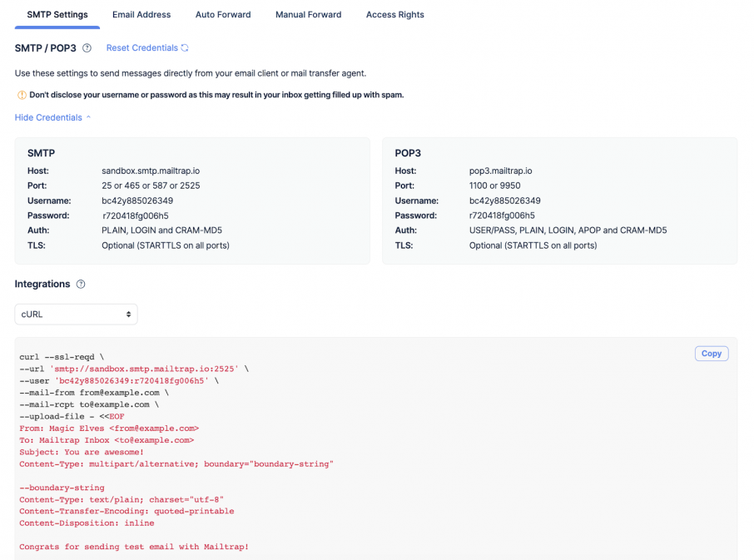
Task: Collapse the credentials section
Action: pos(47,117)
